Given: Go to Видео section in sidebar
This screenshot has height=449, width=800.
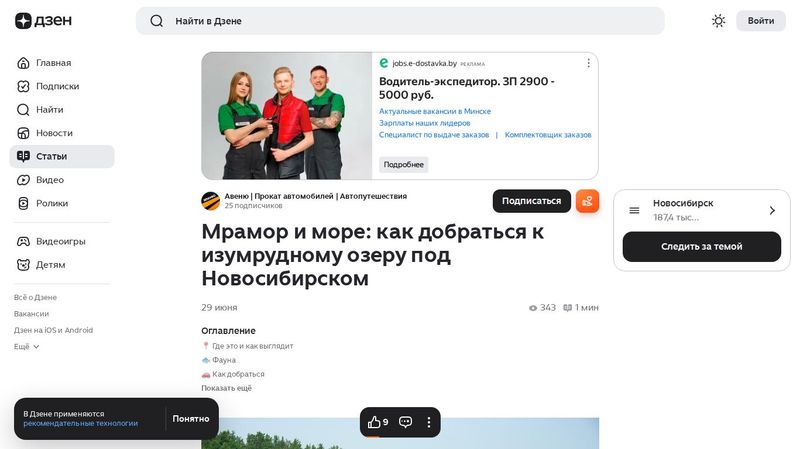Looking at the screenshot, I should click(x=50, y=180).
